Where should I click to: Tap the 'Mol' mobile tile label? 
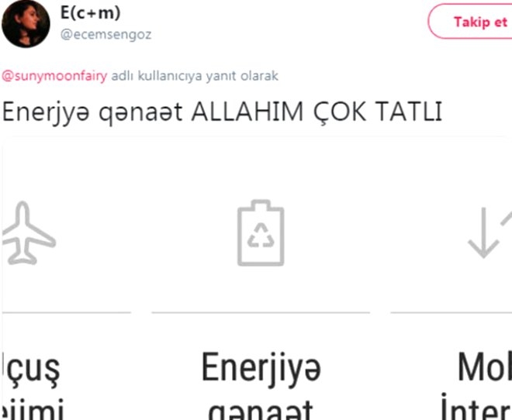click(485, 367)
